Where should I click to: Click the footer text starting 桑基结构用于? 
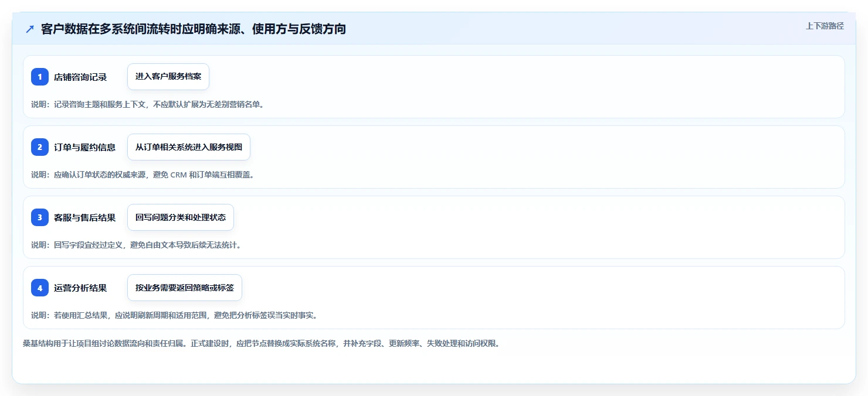point(261,343)
